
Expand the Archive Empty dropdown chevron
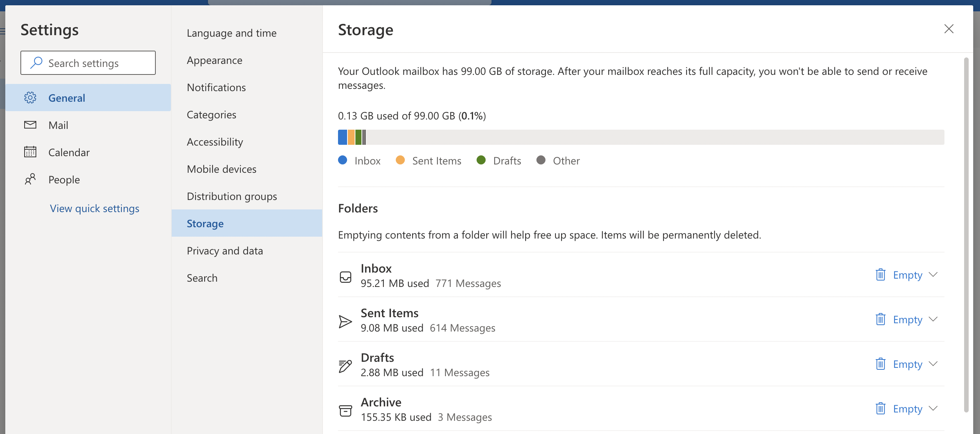click(x=933, y=408)
